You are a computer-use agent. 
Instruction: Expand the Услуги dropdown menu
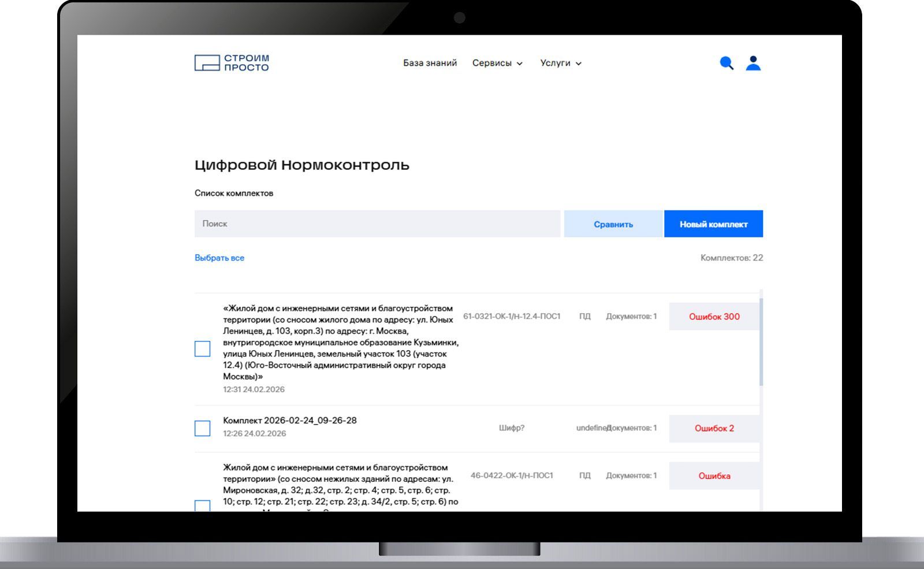click(x=561, y=63)
